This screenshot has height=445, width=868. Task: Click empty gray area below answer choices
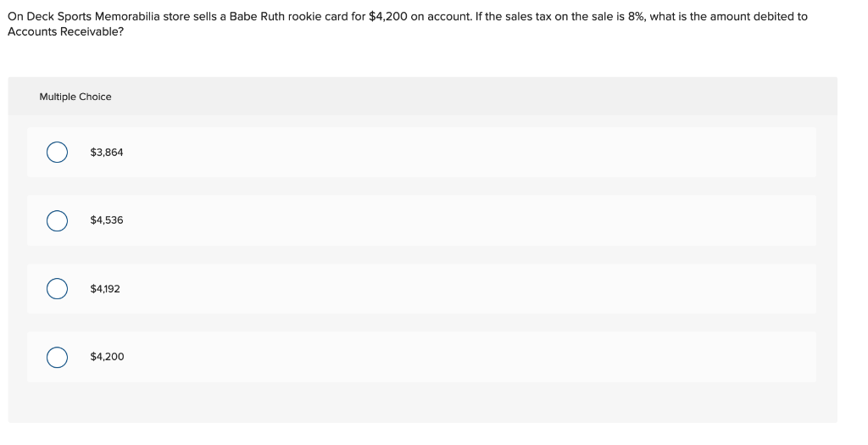pos(422,403)
